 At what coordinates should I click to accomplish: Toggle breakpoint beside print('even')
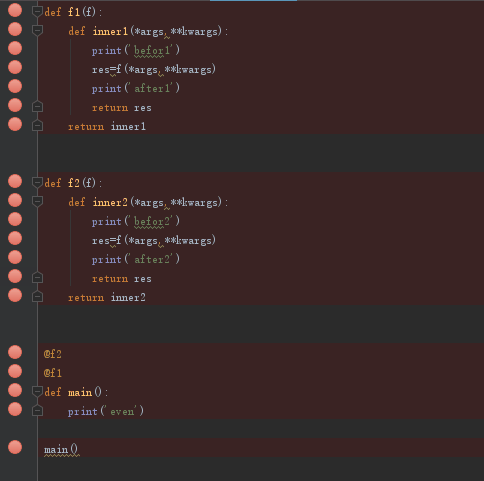[x=15, y=409]
